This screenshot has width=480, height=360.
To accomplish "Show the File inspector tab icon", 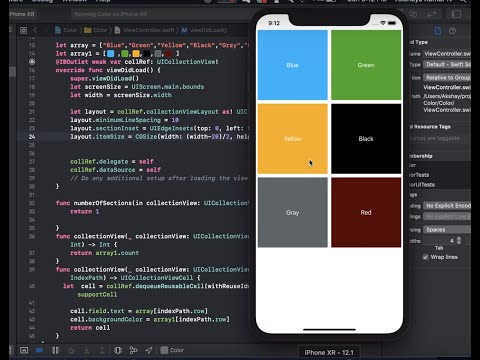I will coord(438,31).
